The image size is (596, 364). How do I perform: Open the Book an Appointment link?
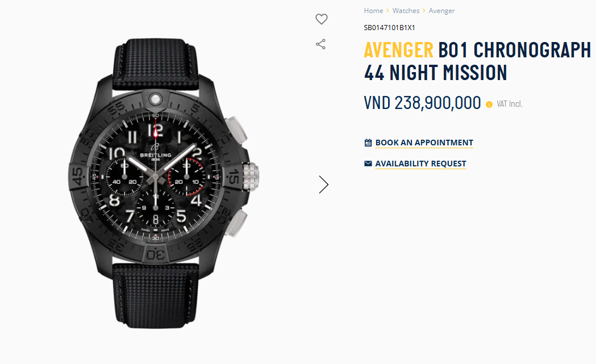[x=424, y=143]
